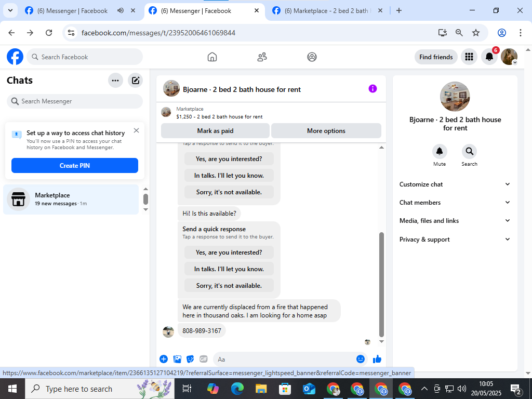Open the account profile picture menu

click(509, 57)
